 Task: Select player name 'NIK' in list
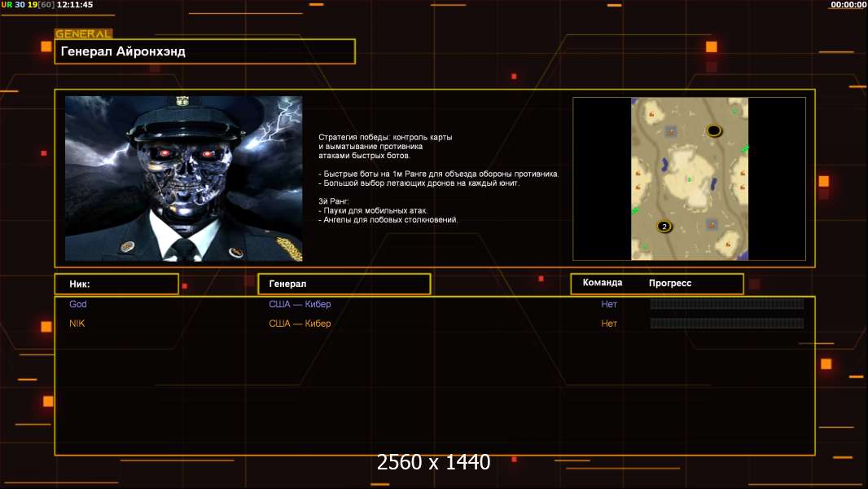[x=77, y=324]
